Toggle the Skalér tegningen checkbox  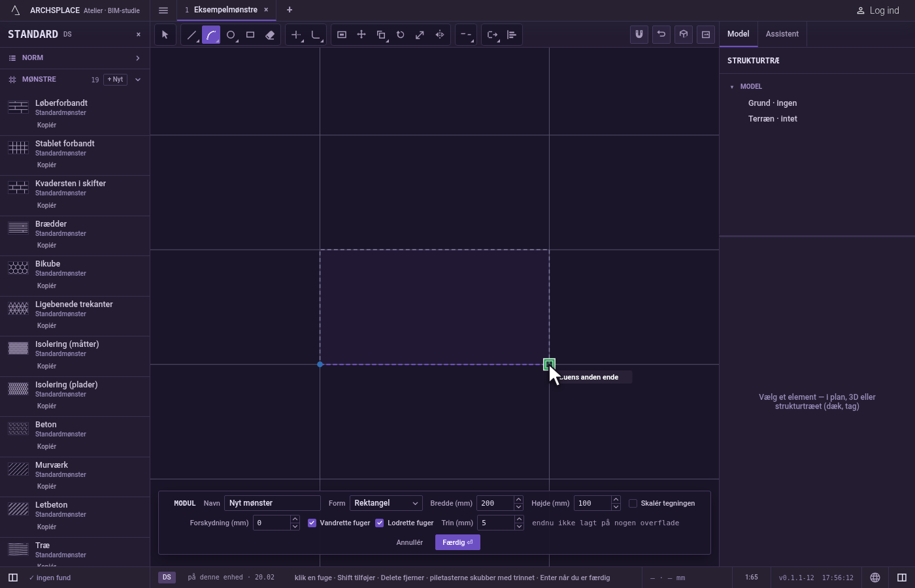(633, 503)
